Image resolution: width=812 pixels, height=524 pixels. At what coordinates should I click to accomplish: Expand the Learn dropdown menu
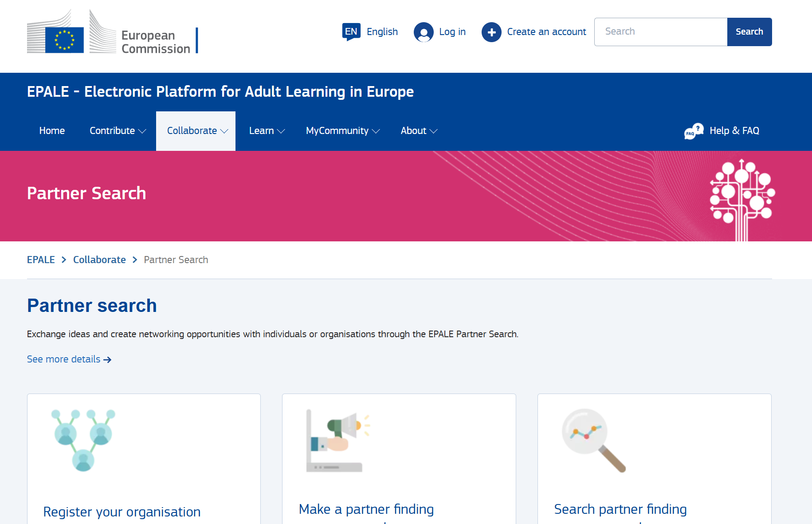[267, 131]
